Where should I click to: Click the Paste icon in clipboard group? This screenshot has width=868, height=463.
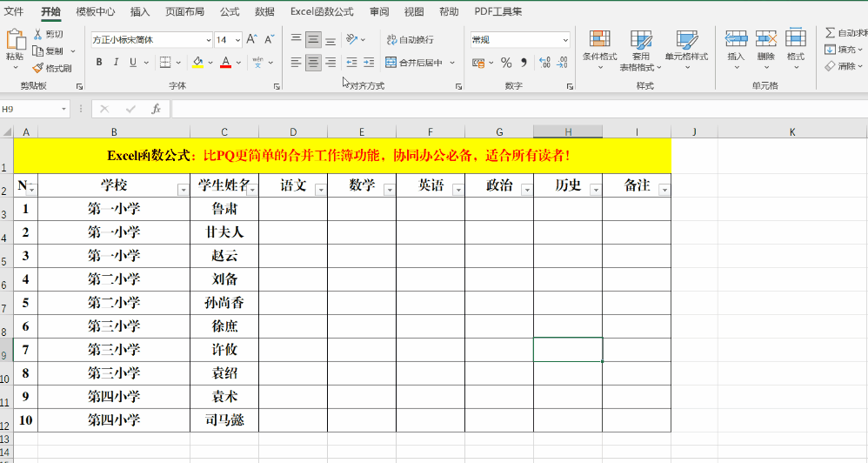pos(15,41)
